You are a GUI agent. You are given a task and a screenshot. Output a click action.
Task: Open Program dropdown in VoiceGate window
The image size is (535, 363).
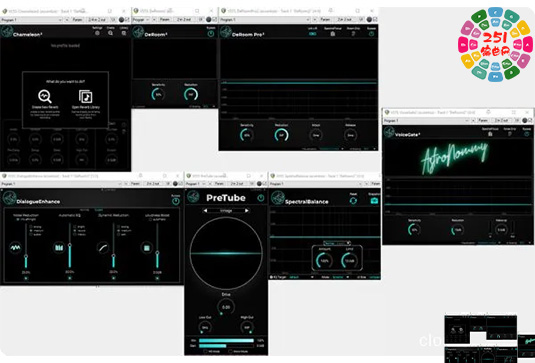click(426, 120)
